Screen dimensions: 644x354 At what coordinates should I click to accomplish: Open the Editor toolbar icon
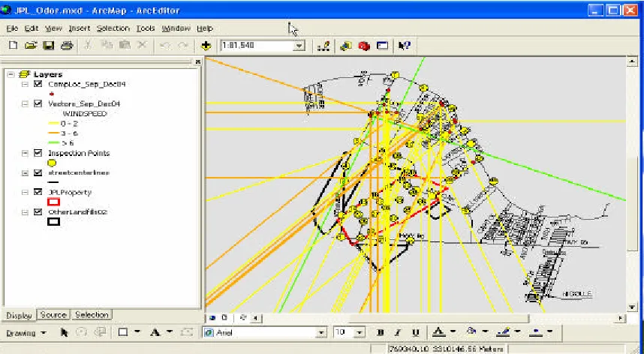[324, 46]
